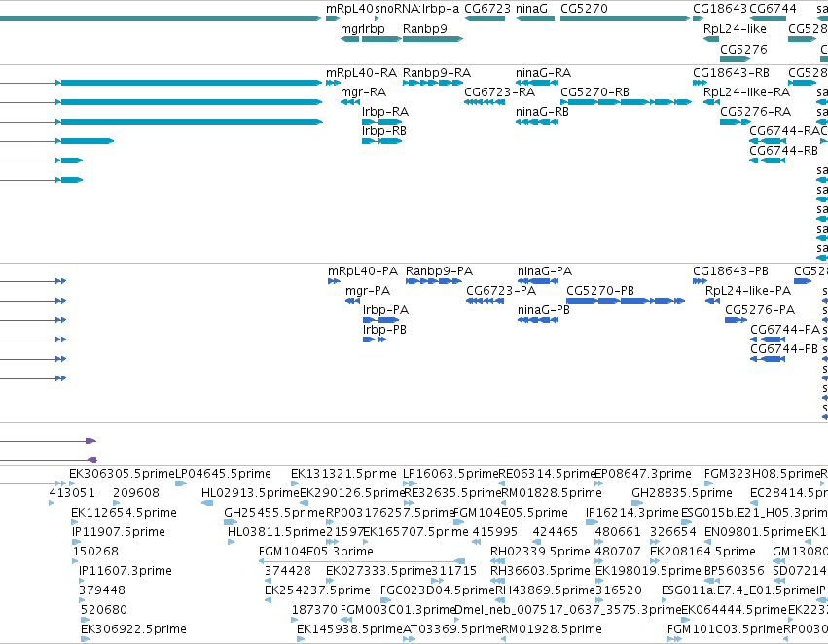Click the lrbp-PA protein label

(x=385, y=310)
